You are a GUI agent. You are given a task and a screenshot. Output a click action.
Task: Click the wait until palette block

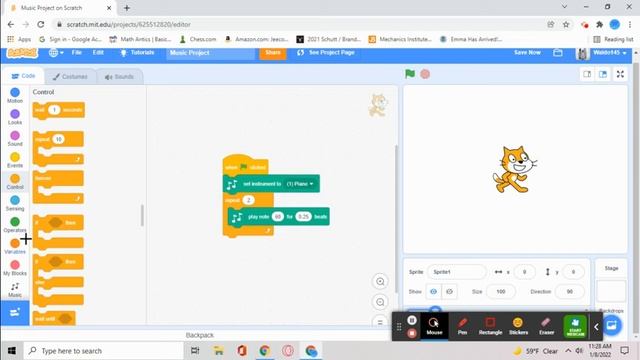(53, 318)
